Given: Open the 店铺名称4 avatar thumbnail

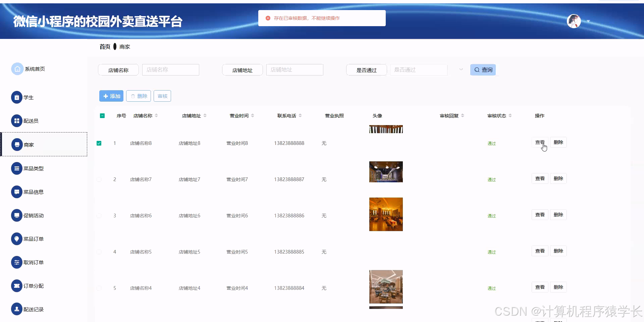Looking at the screenshot, I should point(386,287).
